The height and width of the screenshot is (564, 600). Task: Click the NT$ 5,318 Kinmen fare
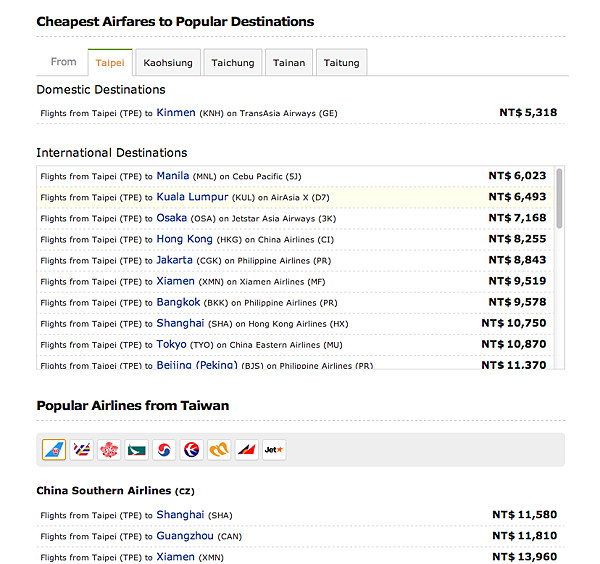click(x=528, y=112)
